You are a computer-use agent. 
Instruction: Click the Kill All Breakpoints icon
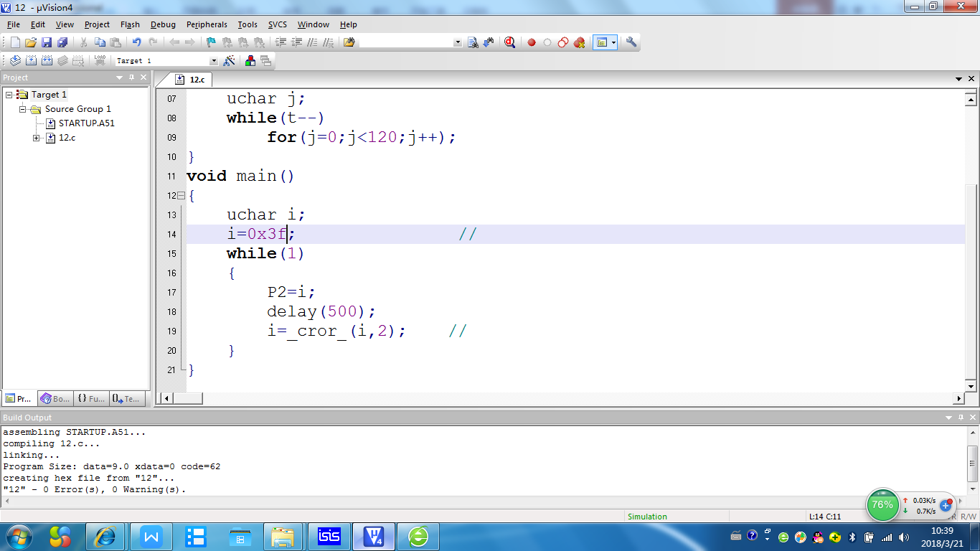(x=579, y=42)
